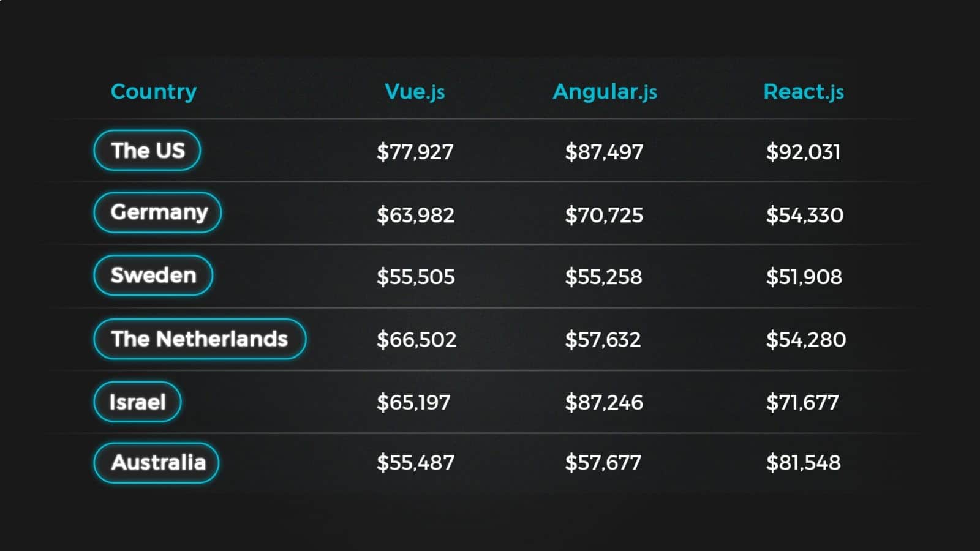Image resolution: width=980 pixels, height=551 pixels.
Task: Select the Australia country pill
Action: (156, 462)
